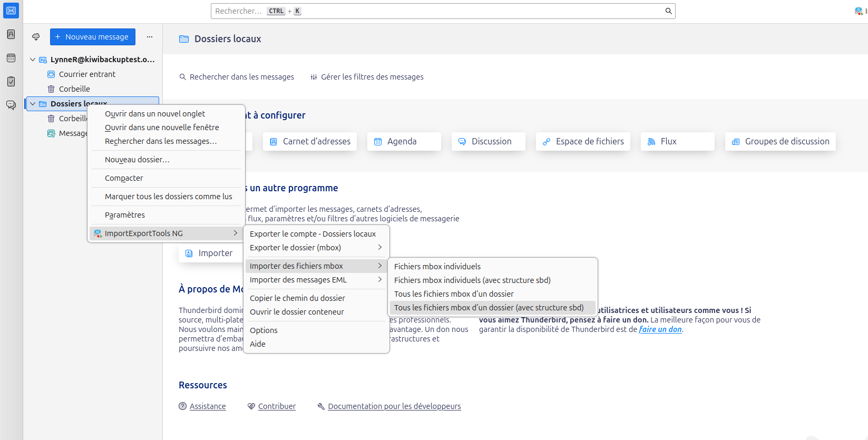Expand Exporter le dossier (mbox) arrow
The image size is (868, 440).
380,247
